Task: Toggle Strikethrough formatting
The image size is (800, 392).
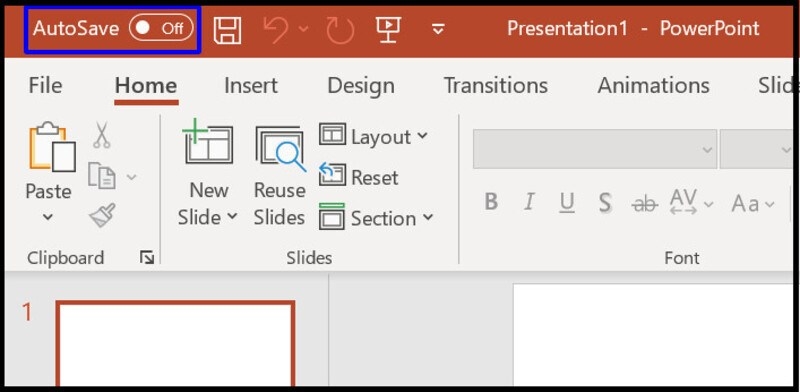Action: [x=644, y=204]
